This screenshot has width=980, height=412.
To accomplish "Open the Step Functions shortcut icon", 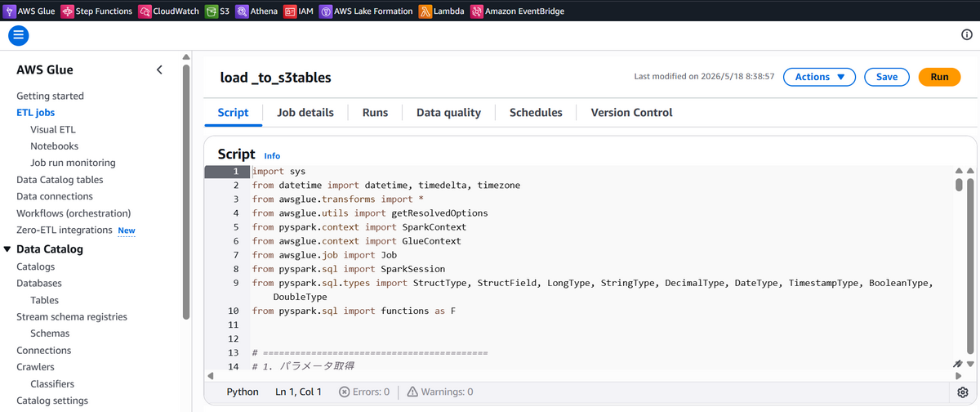I will click(67, 11).
